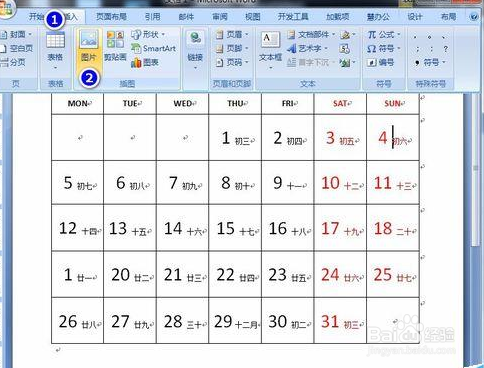Expand the 链接 dropdown arrow
Screen dimensions: 484x368
(195, 68)
